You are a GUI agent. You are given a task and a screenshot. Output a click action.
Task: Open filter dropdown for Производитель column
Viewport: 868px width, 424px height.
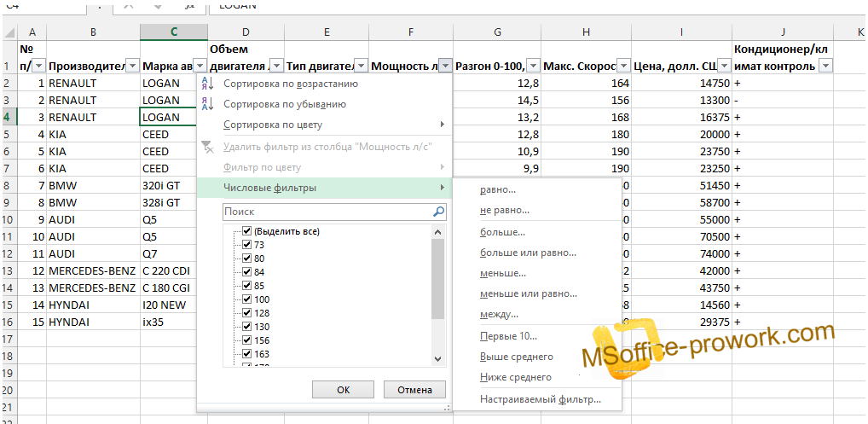[133, 67]
